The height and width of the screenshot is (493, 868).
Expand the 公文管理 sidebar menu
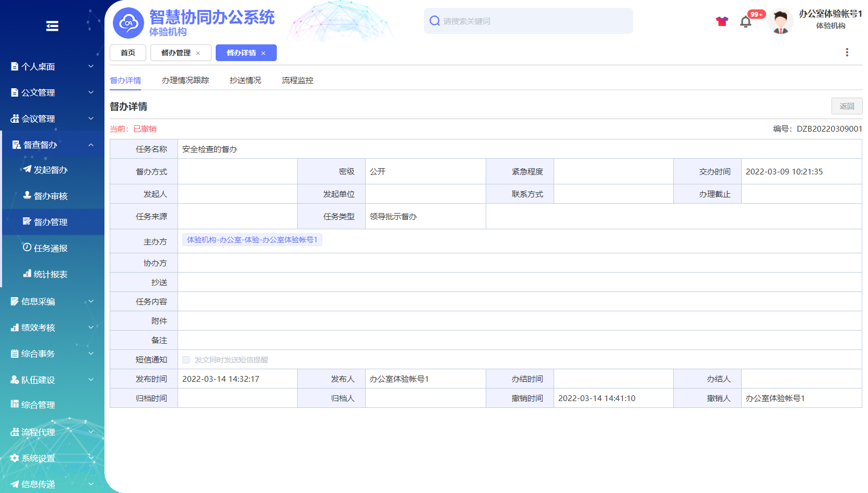[x=52, y=92]
